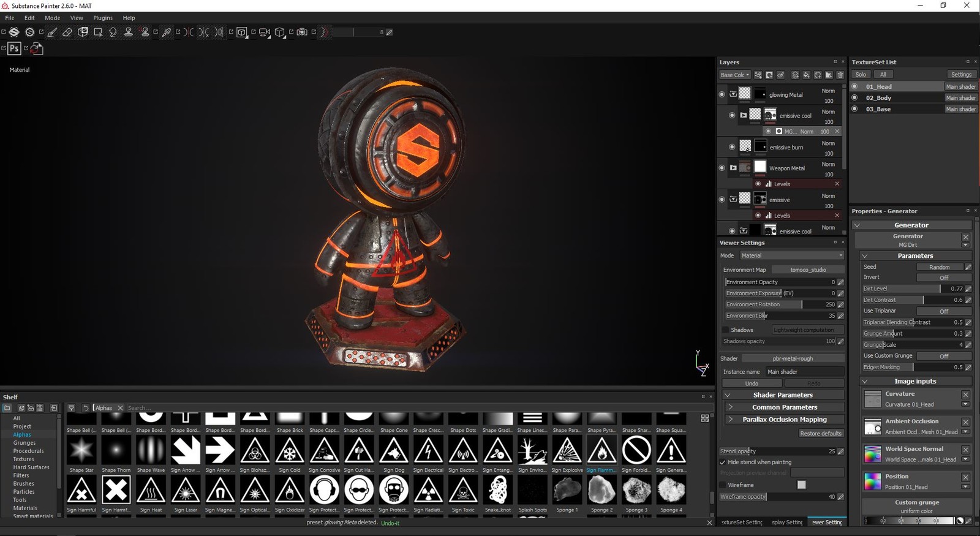Switch to the Display Settings tab
The height and width of the screenshot is (536, 980).
[787, 523]
